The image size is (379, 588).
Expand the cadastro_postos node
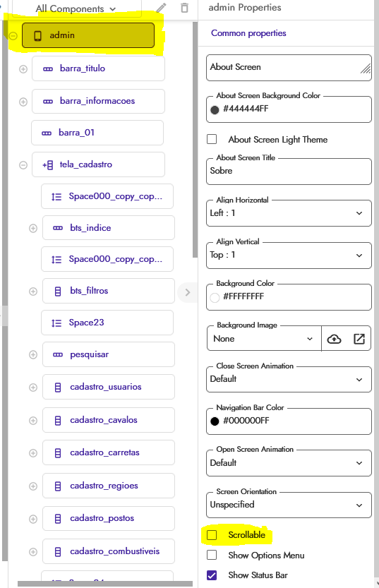[x=33, y=519]
